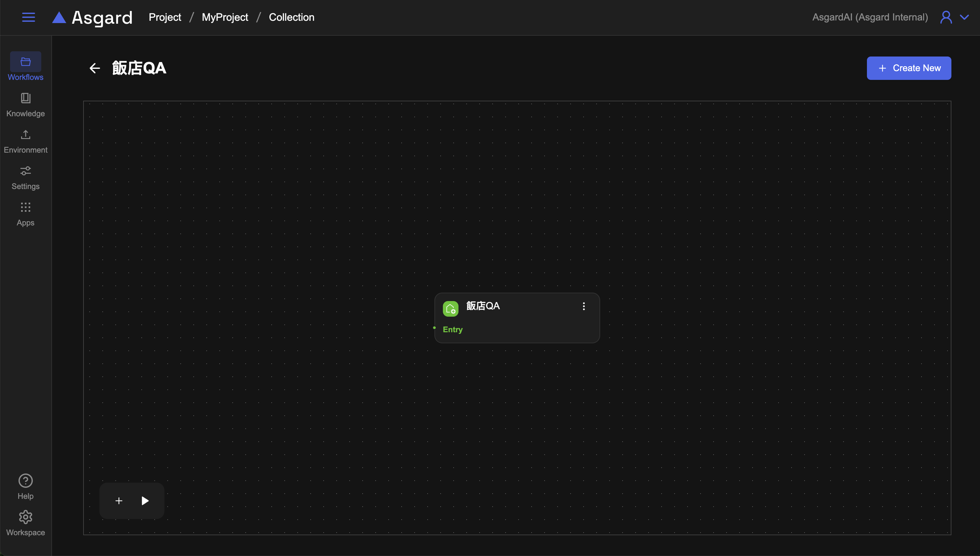Open the hamburger menu icon

click(28, 17)
